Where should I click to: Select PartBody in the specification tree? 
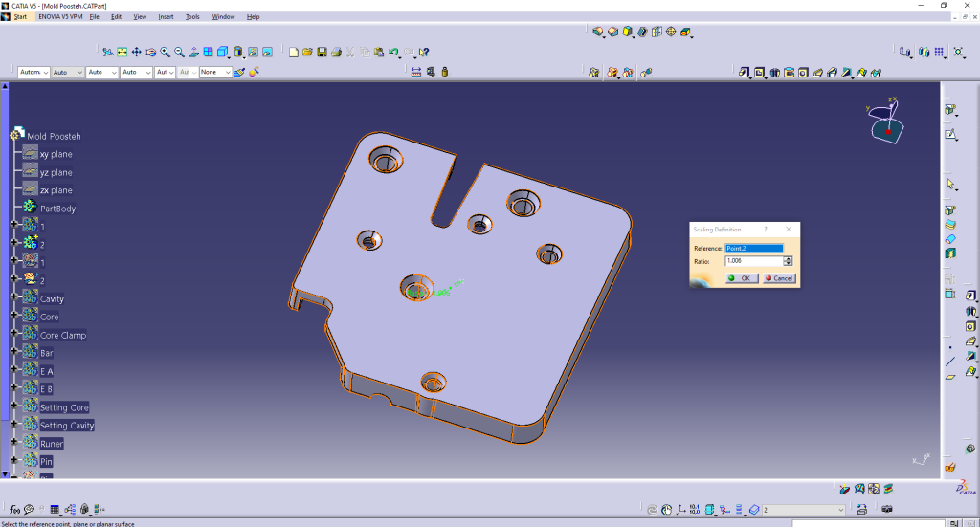[x=57, y=209]
